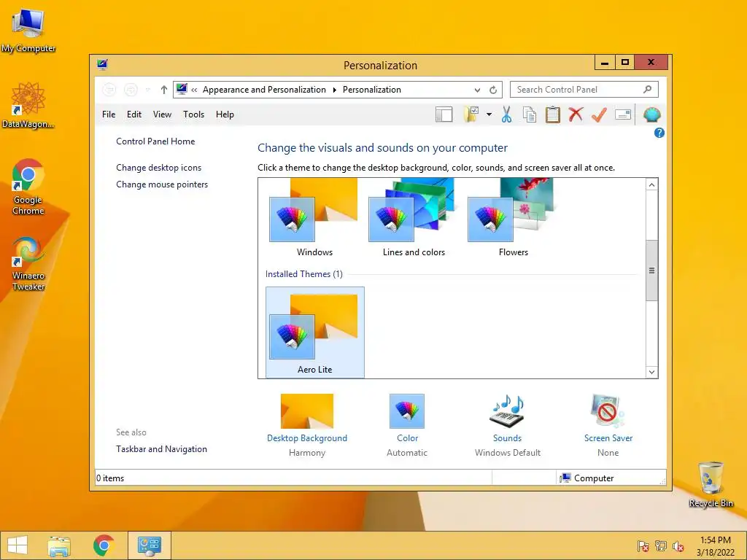Click the search magnifier icon
The width and height of the screenshot is (747, 560).
pyautogui.click(x=647, y=89)
